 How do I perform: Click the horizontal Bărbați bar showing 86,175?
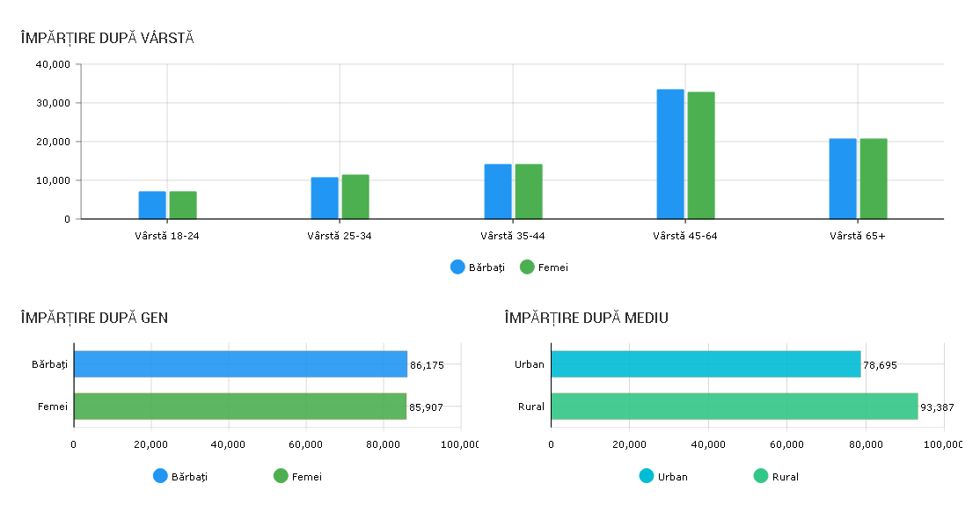pyautogui.click(x=240, y=364)
